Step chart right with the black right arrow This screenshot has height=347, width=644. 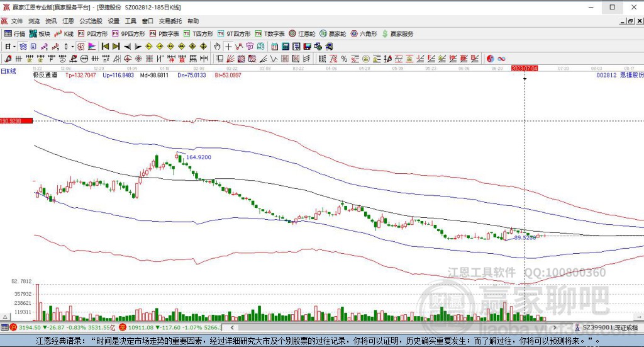coord(138,47)
